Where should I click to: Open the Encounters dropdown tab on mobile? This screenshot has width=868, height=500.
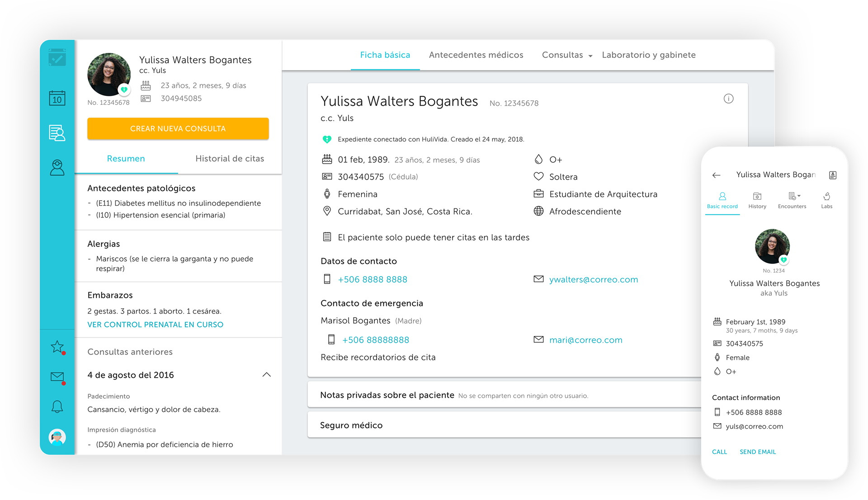coord(792,201)
